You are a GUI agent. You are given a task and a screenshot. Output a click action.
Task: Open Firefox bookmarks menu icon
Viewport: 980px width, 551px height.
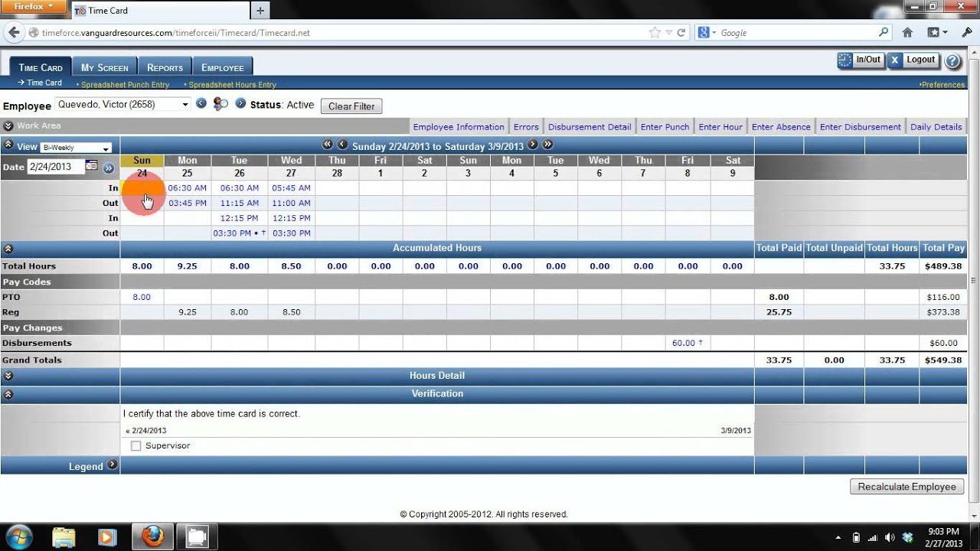click(937, 33)
